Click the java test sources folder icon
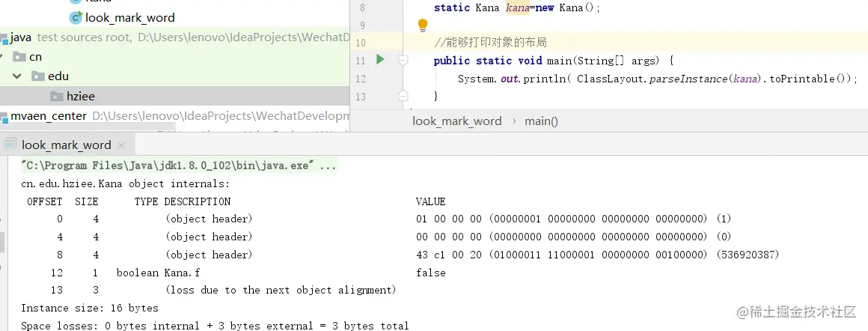 coord(3,37)
